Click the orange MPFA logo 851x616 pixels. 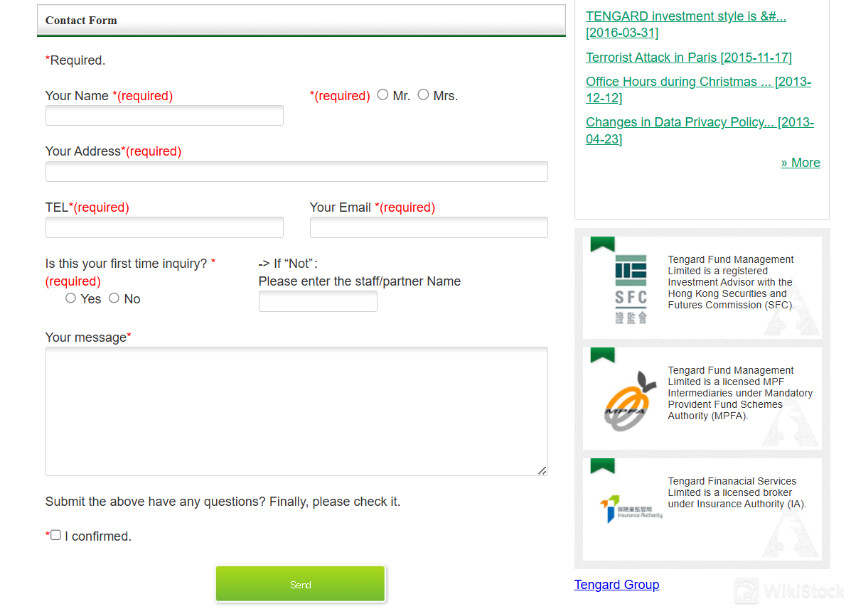(631, 401)
